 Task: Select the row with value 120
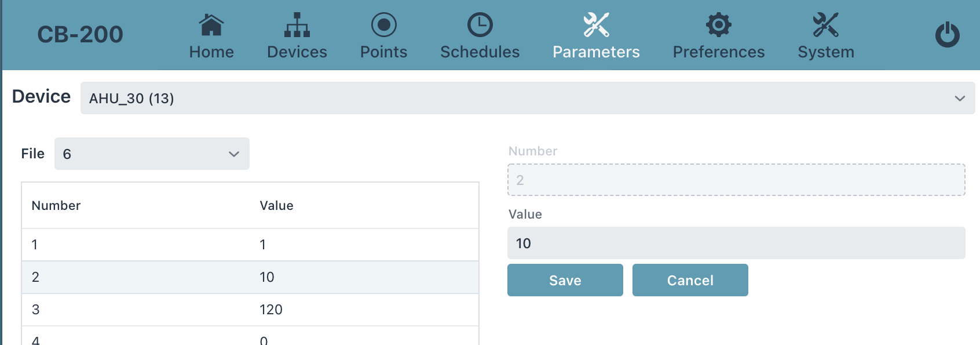250,310
